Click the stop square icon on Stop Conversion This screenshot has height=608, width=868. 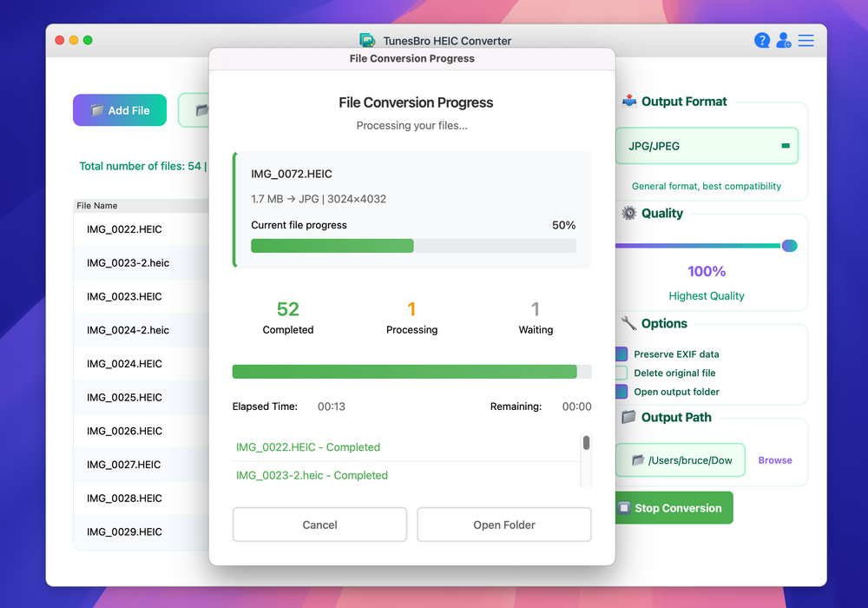pos(624,508)
